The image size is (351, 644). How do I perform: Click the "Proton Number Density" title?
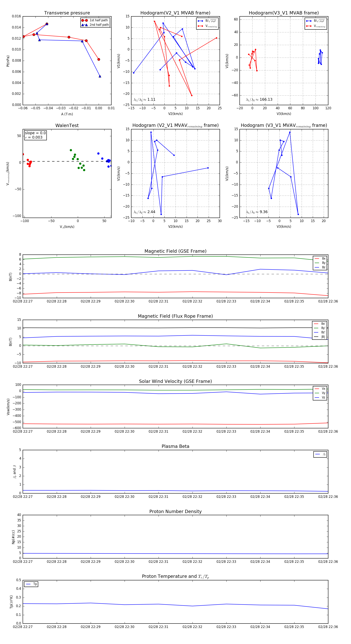point(175,511)
